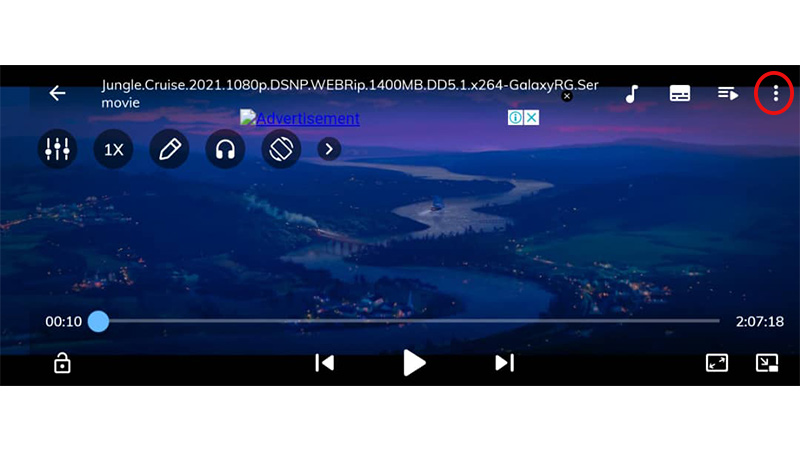Click the Advertisement link
Image resolution: width=800 pixels, height=450 pixels.
(x=300, y=119)
